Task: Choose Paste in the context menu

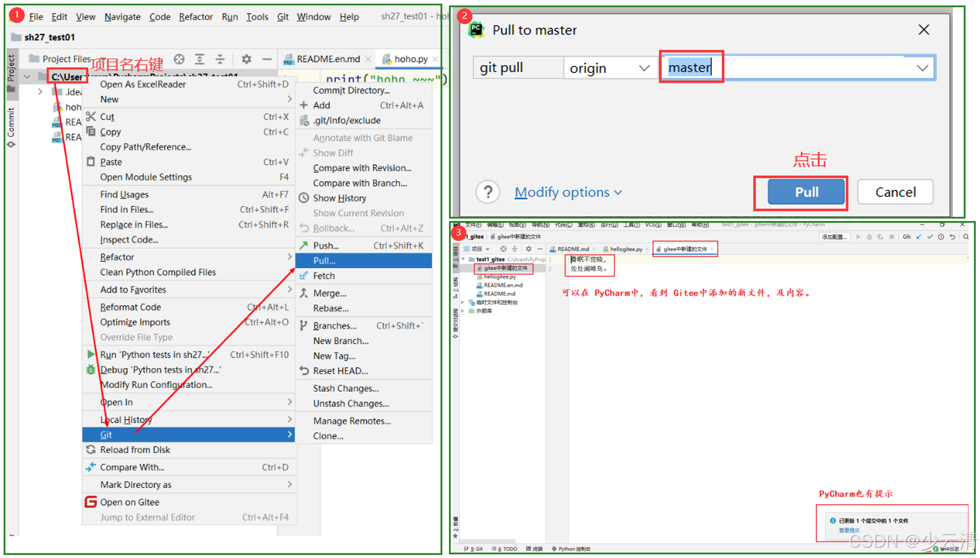Action: point(188,162)
